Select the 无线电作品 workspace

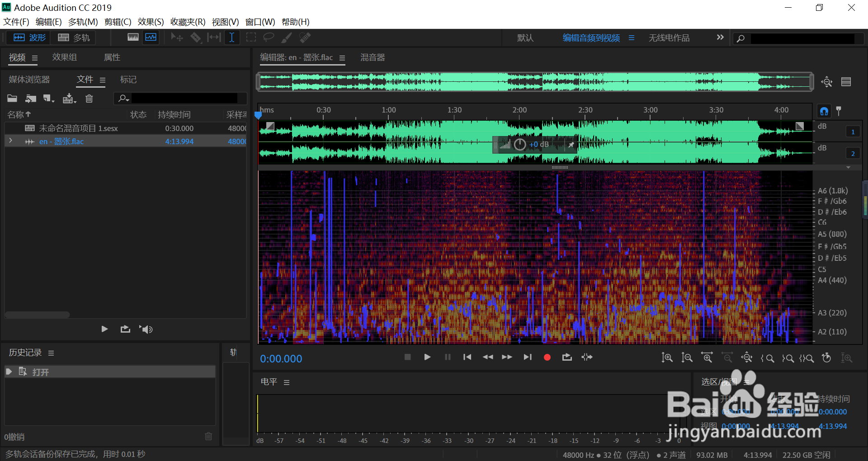669,38
